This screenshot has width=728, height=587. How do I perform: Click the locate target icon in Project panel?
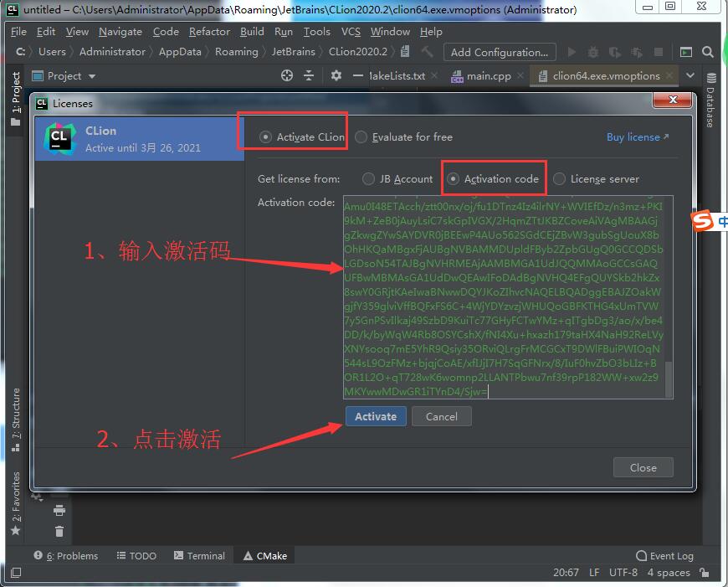click(x=287, y=75)
